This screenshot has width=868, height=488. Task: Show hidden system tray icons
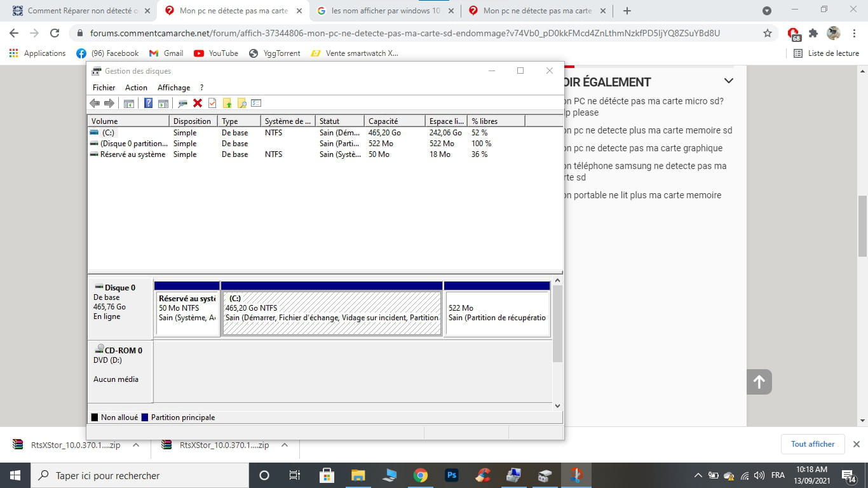tap(698, 475)
